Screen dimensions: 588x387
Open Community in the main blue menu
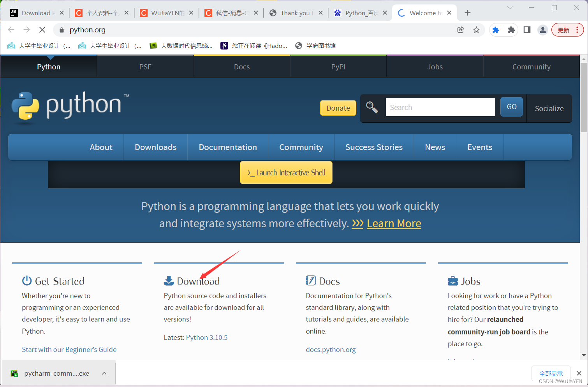tap(301, 147)
